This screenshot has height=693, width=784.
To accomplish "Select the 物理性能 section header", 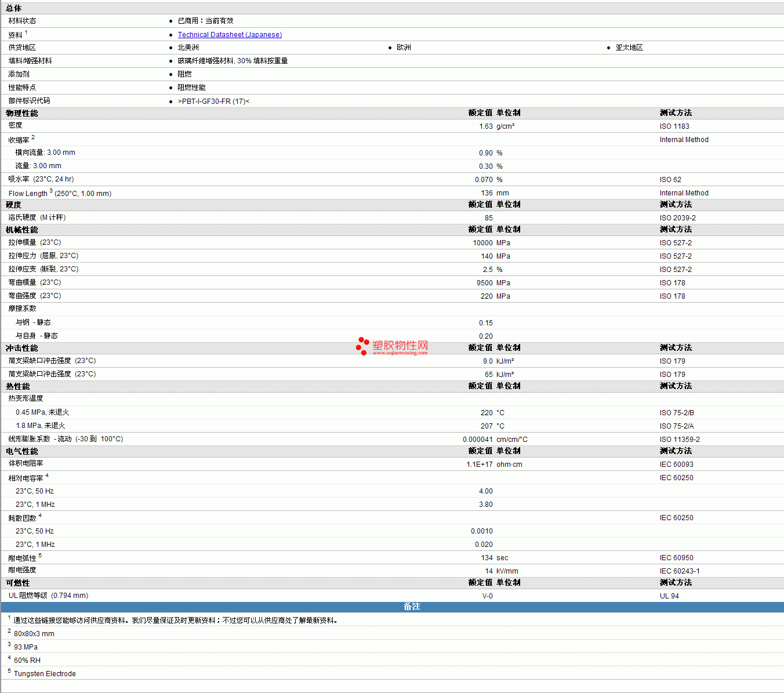I will pos(22,113).
